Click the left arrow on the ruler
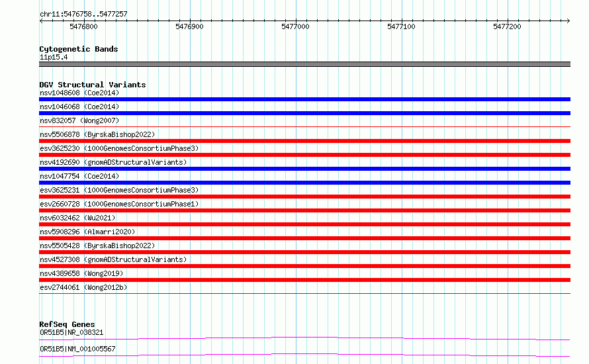The width and height of the screenshot is (589, 364). [41, 21]
